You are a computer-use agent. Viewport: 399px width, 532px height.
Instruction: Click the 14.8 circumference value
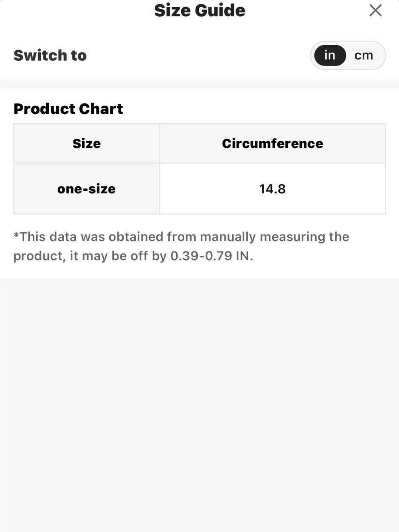point(273,189)
